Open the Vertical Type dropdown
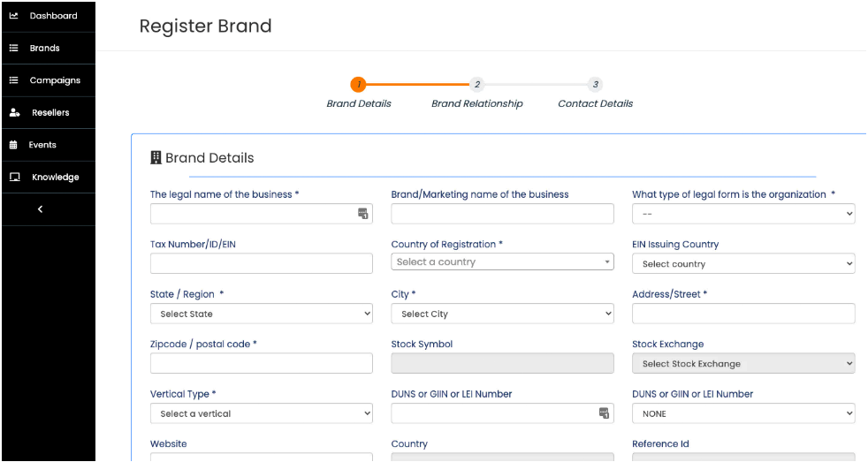Image resolution: width=868 pixels, height=462 pixels. tap(262, 413)
